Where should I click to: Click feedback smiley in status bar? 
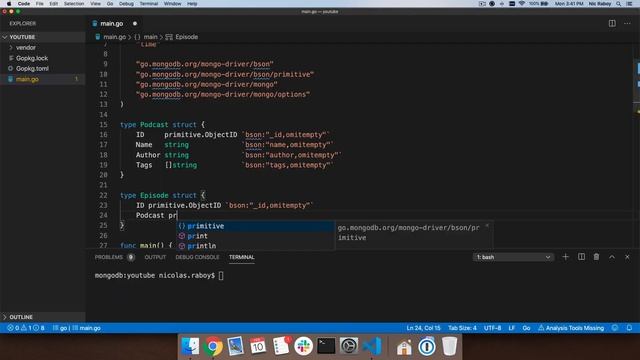point(615,328)
